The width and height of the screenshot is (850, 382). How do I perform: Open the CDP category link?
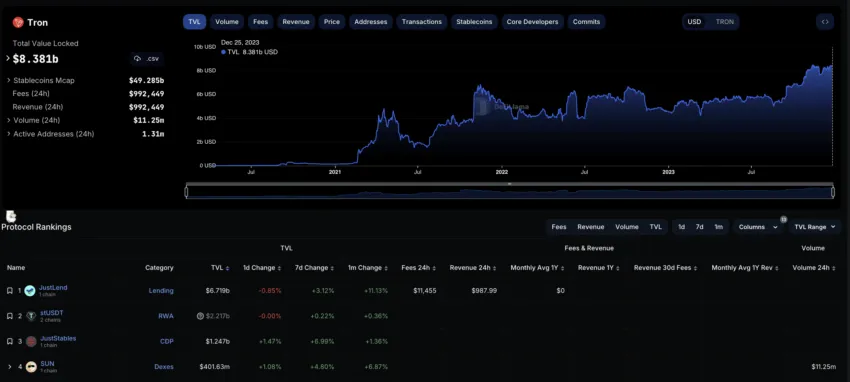(x=166, y=341)
